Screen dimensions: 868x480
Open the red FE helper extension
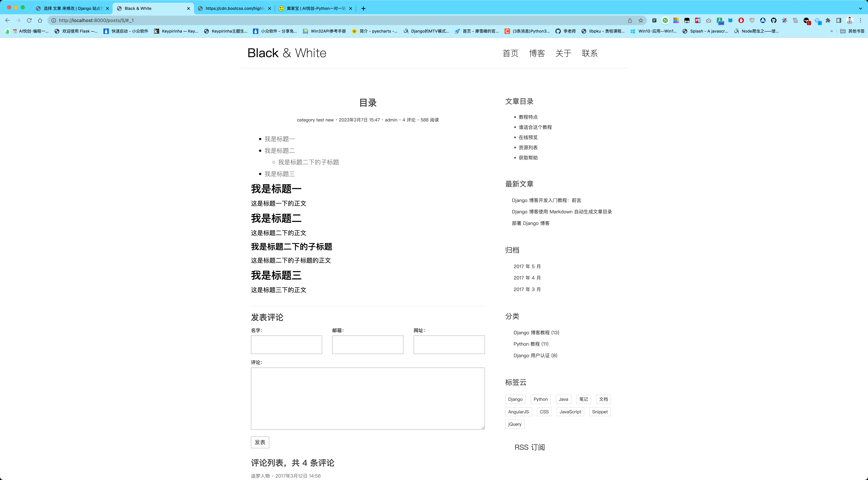[698, 20]
